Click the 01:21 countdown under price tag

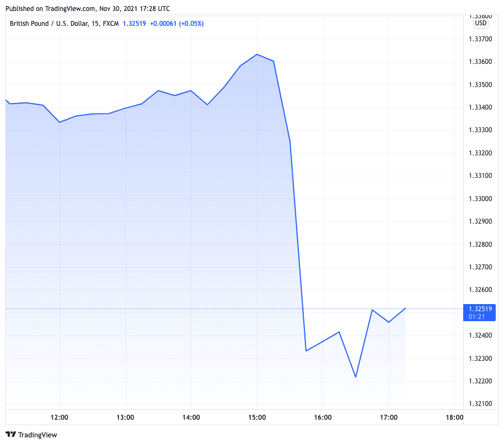476,316
